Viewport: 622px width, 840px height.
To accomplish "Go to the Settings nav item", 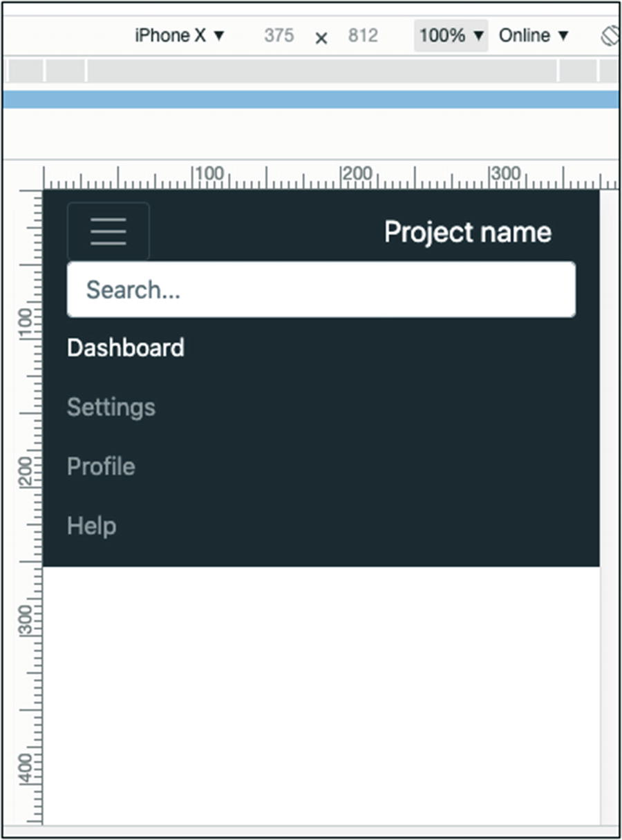I will pos(111,407).
